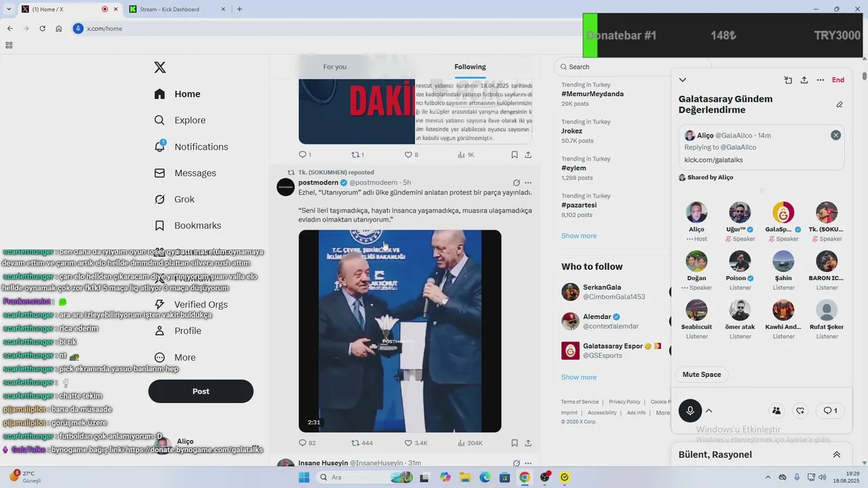Open Aliço host avatar in Space
Viewport: 868px width, 488px height.
[696, 212]
